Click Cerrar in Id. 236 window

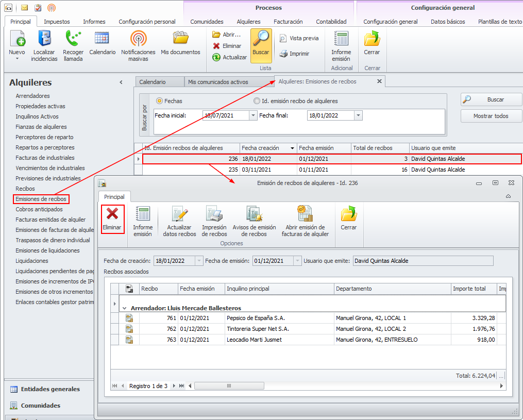pyautogui.click(x=348, y=218)
